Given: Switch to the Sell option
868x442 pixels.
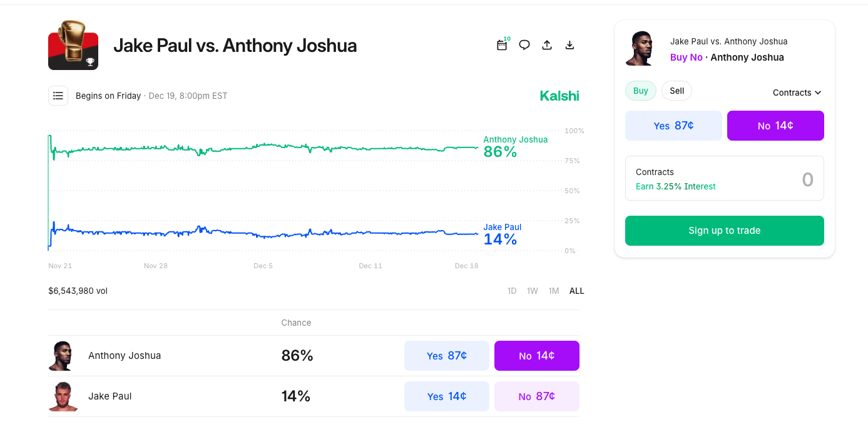Looking at the screenshot, I should coord(677,91).
